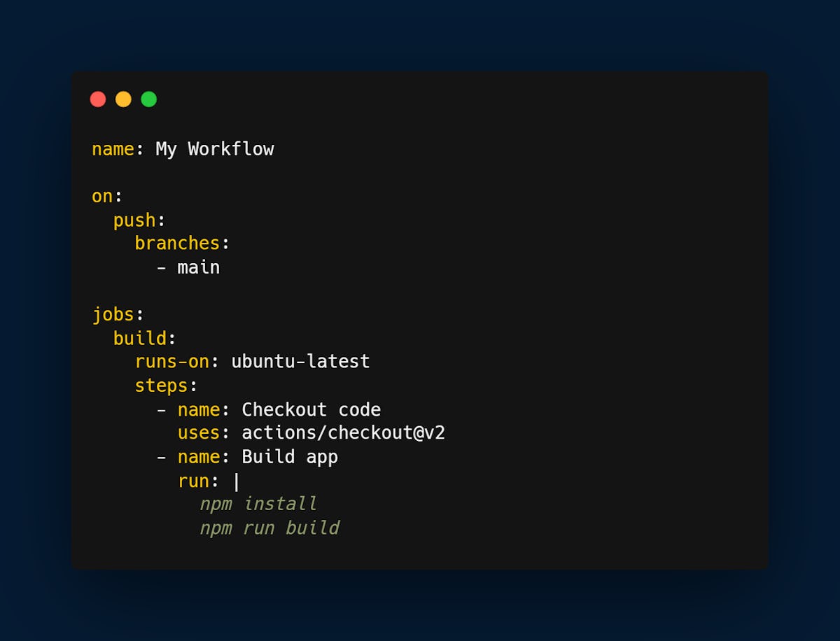Click the green traffic light circle
The width and height of the screenshot is (840, 641).
[x=148, y=99]
